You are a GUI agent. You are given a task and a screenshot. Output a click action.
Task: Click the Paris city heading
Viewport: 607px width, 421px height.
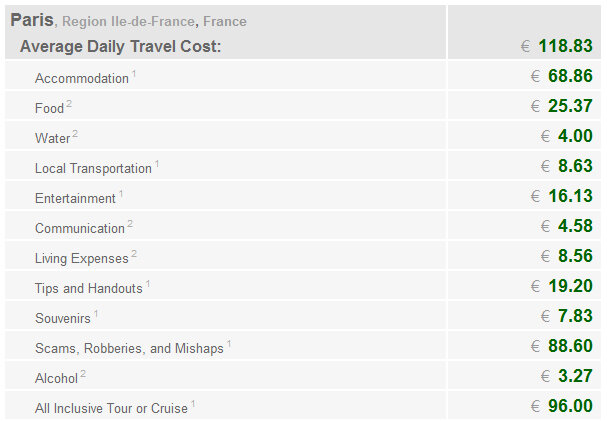tap(31, 20)
